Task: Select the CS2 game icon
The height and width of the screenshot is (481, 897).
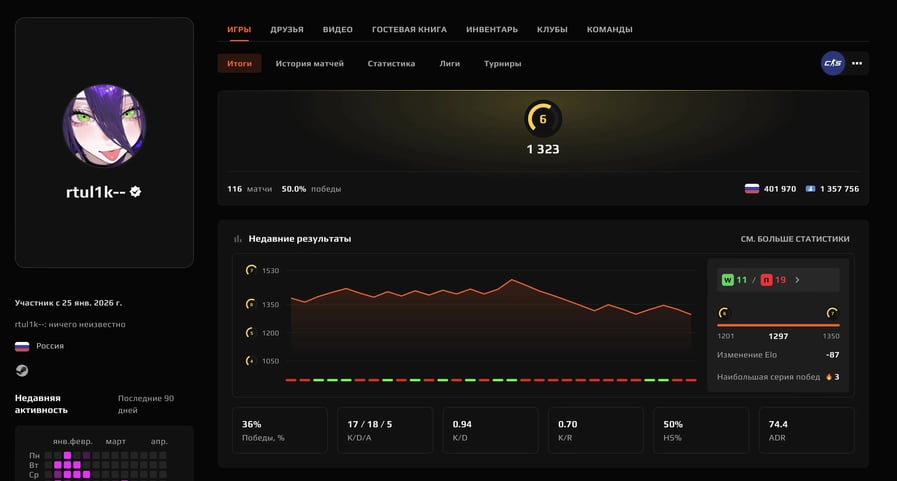Action: 832,63
